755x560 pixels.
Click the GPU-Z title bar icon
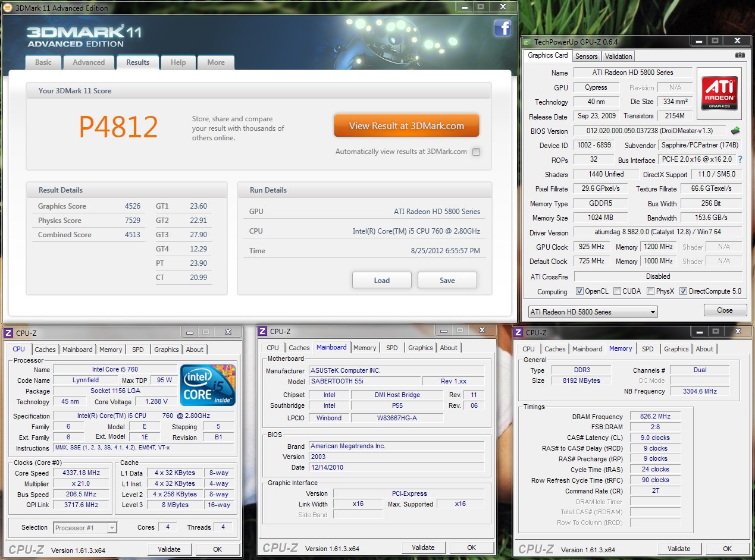(x=527, y=42)
